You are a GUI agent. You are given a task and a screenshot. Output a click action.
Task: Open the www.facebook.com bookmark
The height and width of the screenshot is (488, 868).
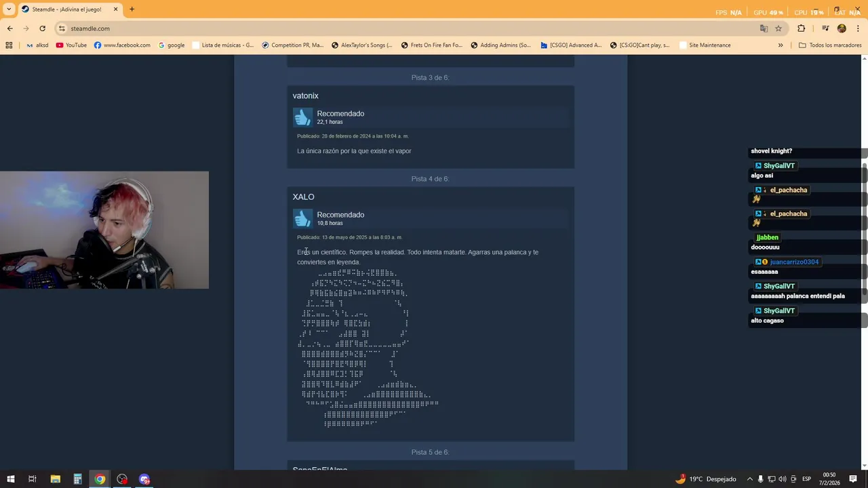point(122,45)
